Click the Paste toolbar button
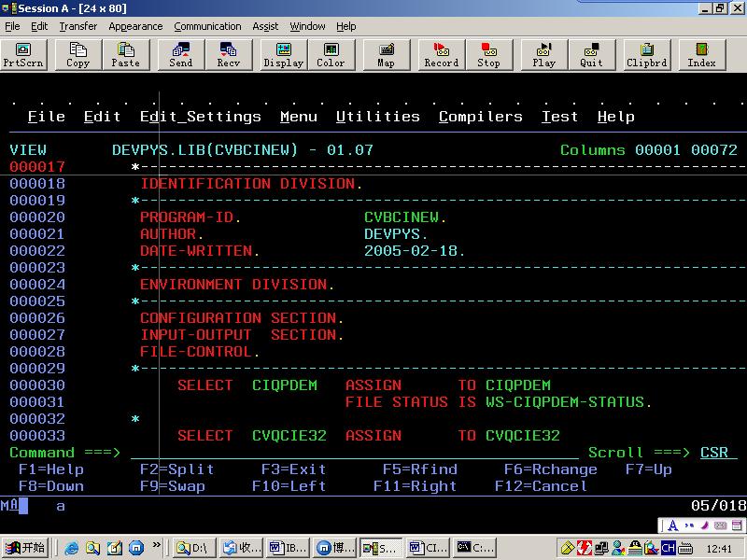747x560 pixels. (126, 55)
